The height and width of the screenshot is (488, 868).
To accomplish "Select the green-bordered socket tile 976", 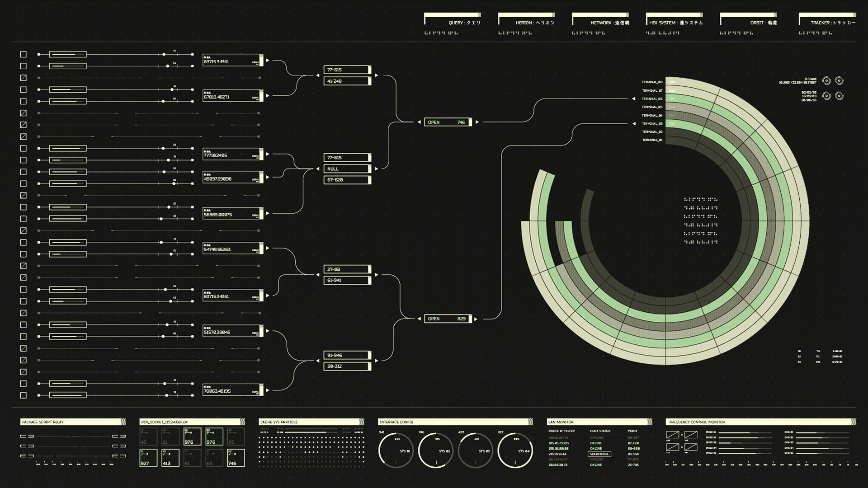I will 214,436.
